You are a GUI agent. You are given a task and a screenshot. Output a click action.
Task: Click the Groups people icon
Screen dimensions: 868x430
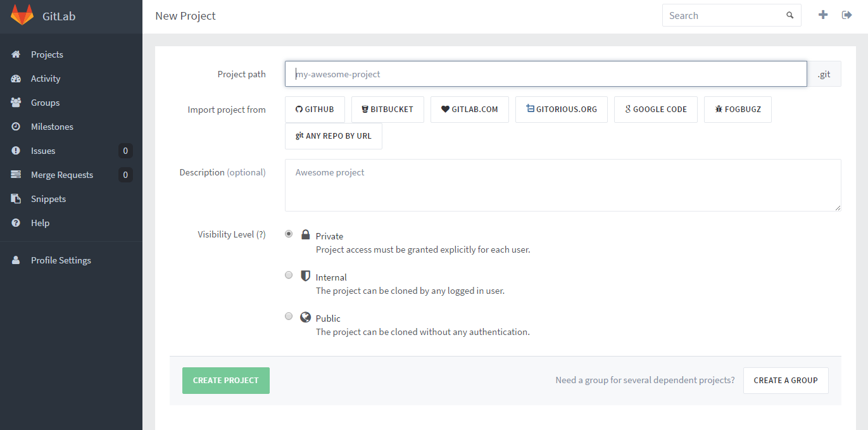tap(16, 103)
